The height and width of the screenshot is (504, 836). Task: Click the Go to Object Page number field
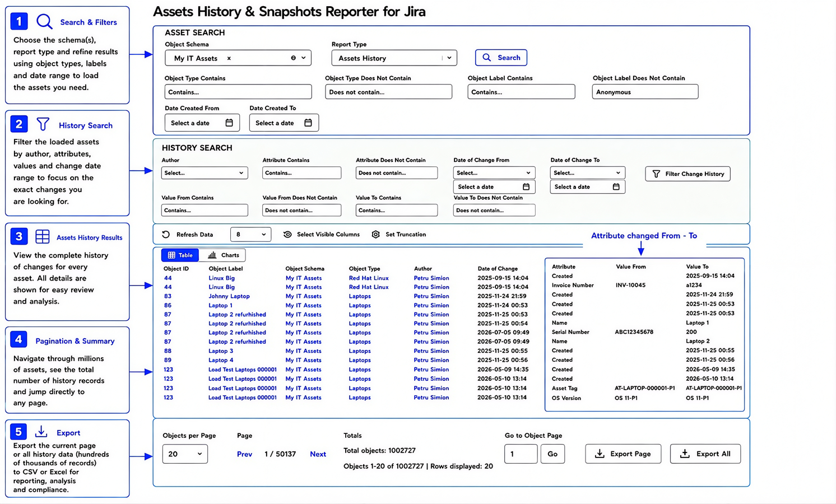click(521, 454)
